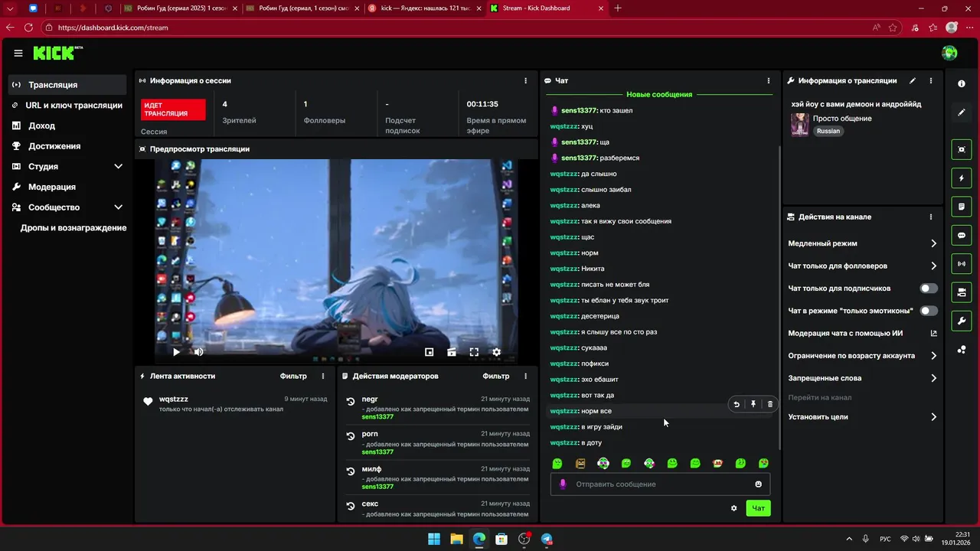Click the Отправить сообщение input field
This screenshot has height=551, width=980.
660,484
